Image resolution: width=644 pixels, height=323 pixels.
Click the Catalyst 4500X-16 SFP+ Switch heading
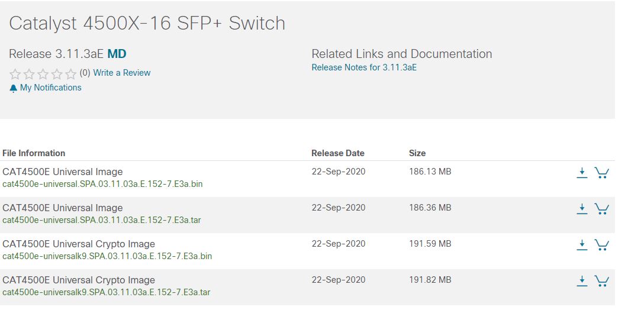point(147,24)
